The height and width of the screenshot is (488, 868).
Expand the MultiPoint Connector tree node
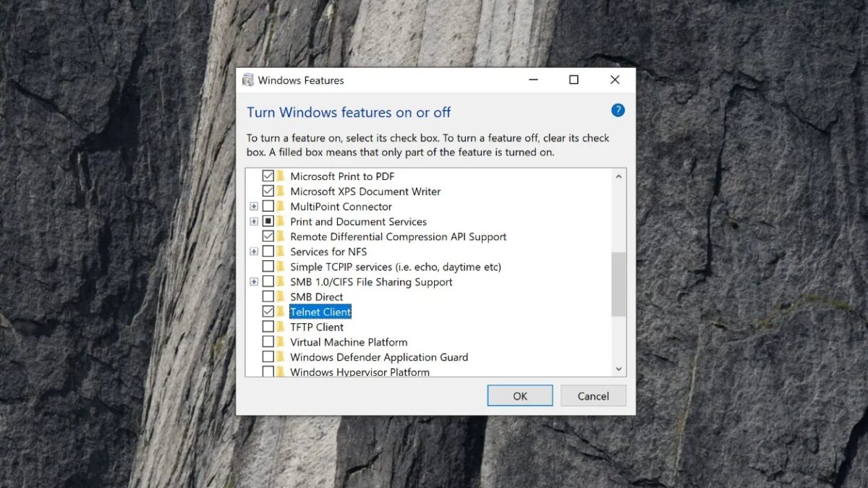coord(254,207)
